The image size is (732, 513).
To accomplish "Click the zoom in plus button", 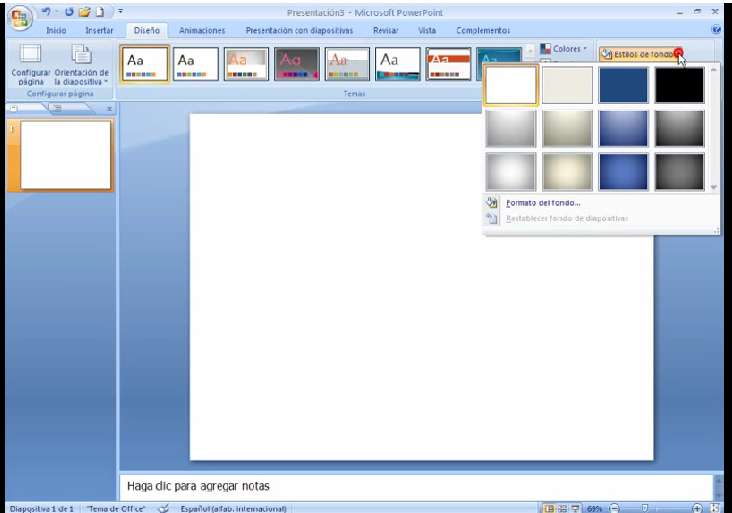I will point(697,508).
